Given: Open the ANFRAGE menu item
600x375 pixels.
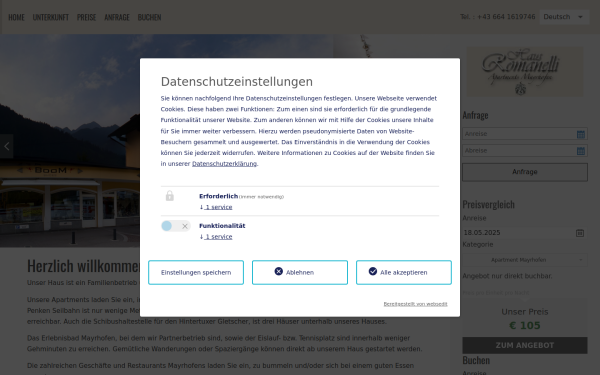Looking at the screenshot, I should coord(117,17).
